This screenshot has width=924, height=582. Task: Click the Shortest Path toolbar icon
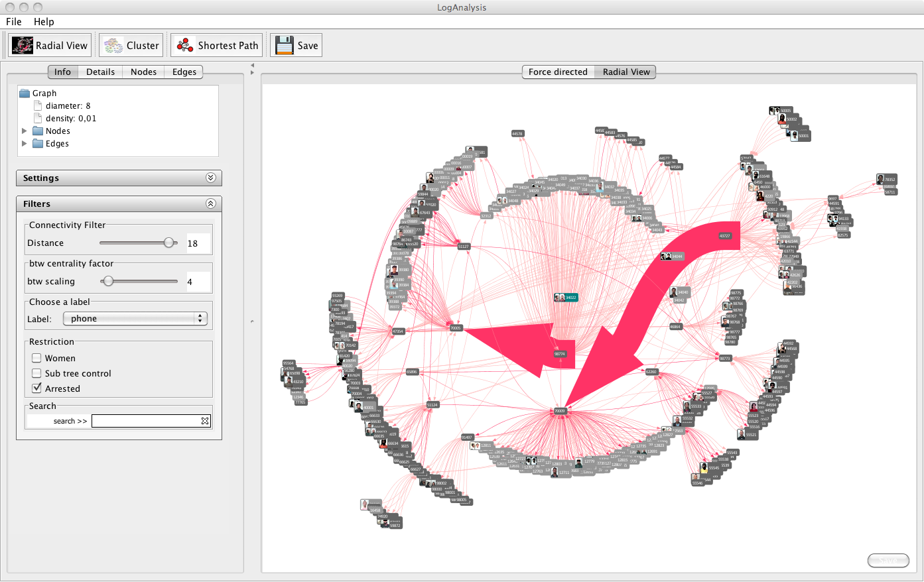pyautogui.click(x=185, y=45)
